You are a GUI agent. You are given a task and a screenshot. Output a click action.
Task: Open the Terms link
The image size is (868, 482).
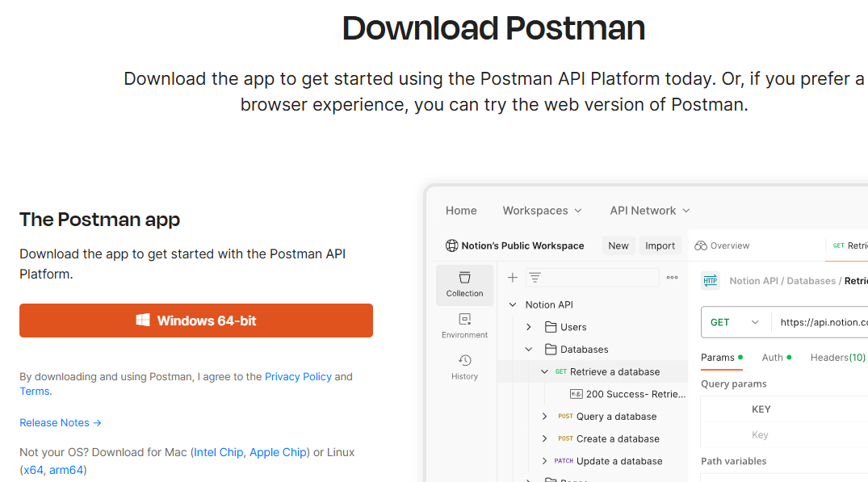click(35, 392)
